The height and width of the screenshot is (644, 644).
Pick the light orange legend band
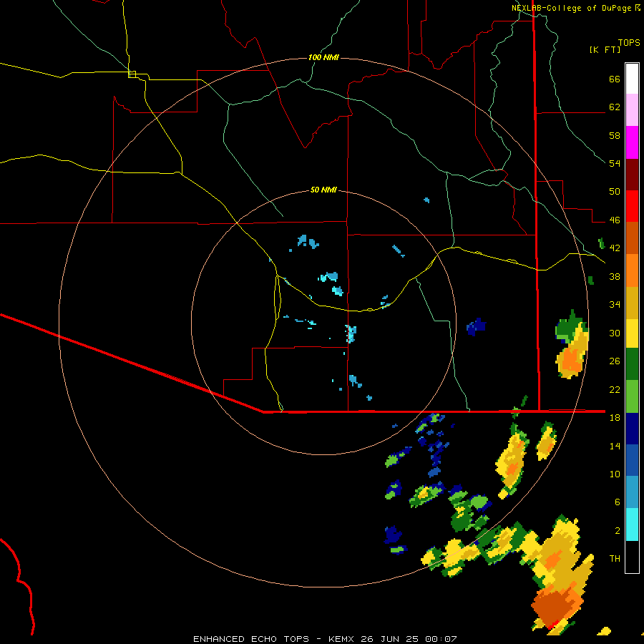point(632,270)
